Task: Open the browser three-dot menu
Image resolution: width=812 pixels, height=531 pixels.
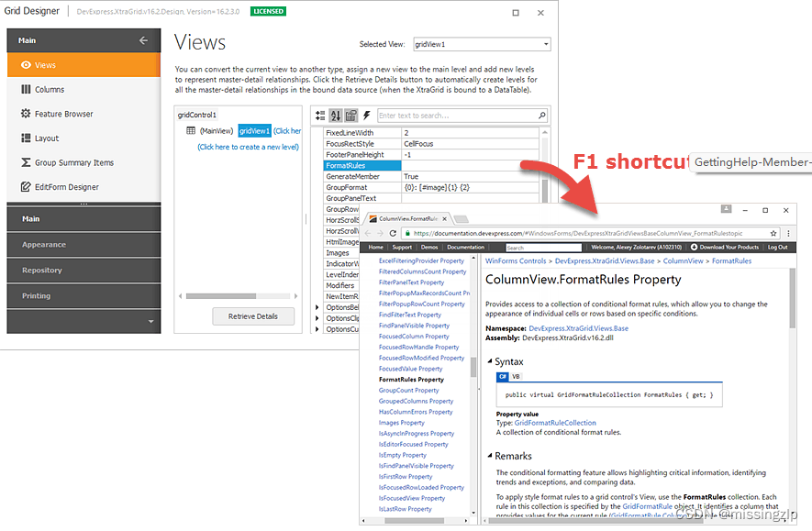Action: pyautogui.click(x=789, y=234)
